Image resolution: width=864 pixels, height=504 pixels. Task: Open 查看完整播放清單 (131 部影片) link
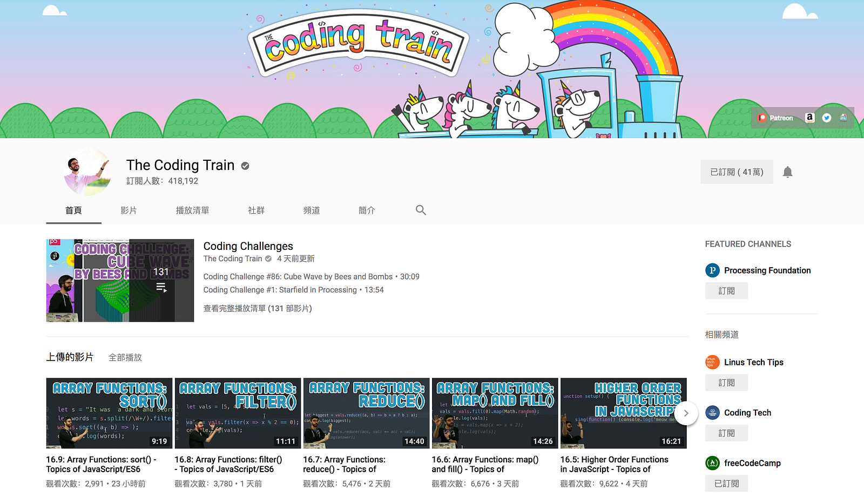coord(258,309)
